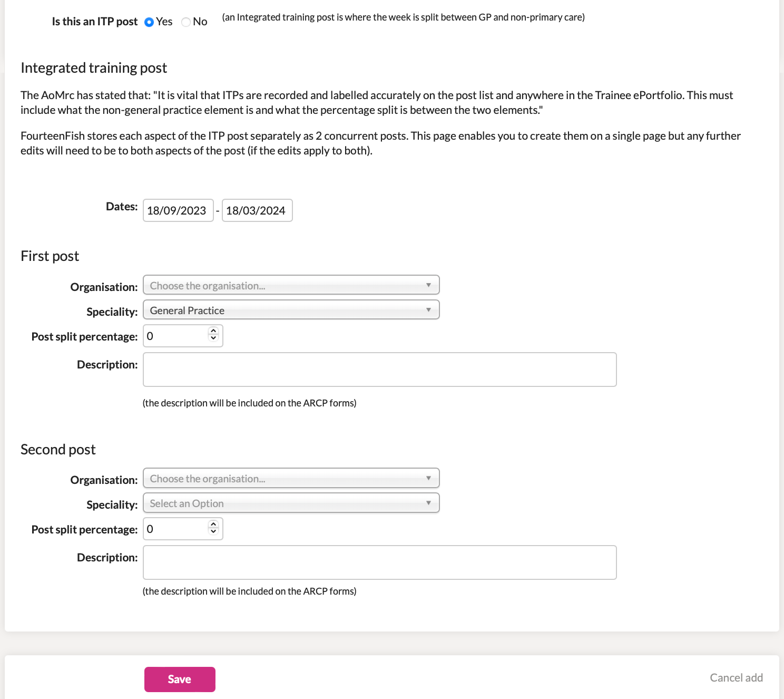Click the Cancel add link
The height and width of the screenshot is (699, 784).
736,678
